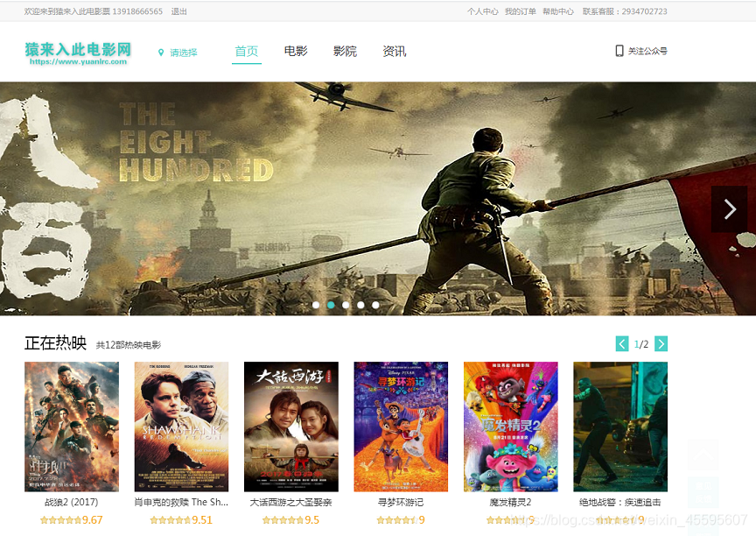Open the 魔发精灵2 poster thumbnail
The width and height of the screenshot is (756, 536).
[x=511, y=427]
